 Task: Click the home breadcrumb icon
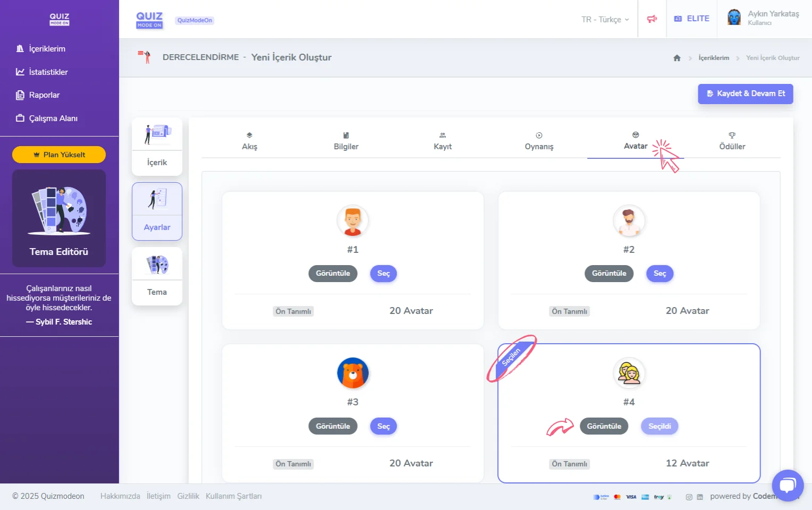pos(677,58)
